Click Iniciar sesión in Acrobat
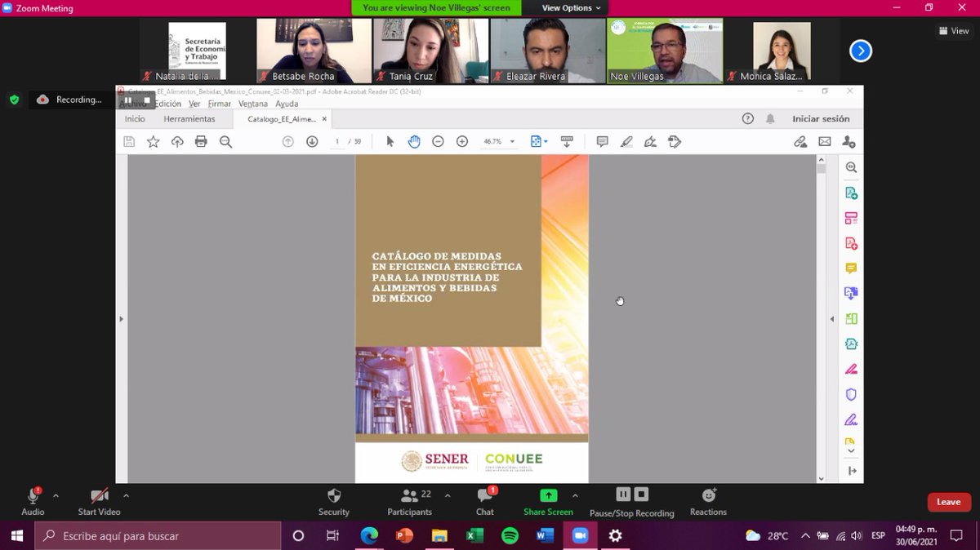The image size is (980, 550). 821,118
